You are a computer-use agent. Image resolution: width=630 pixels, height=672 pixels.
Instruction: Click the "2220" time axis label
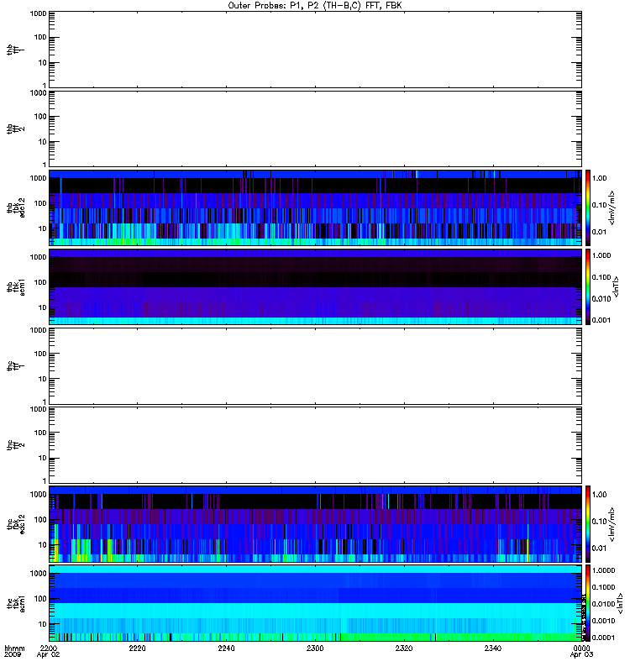pos(137,648)
